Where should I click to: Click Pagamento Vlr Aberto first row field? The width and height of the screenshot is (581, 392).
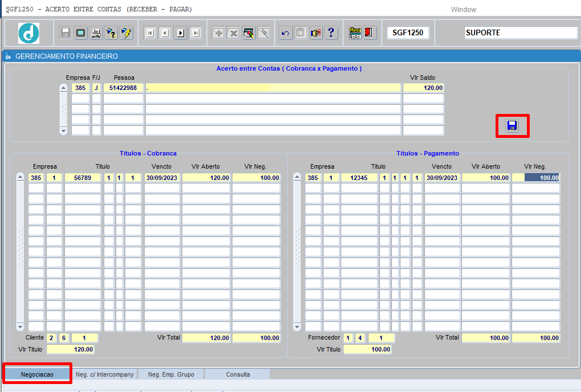pyautogui.click(x=485, y=178)
